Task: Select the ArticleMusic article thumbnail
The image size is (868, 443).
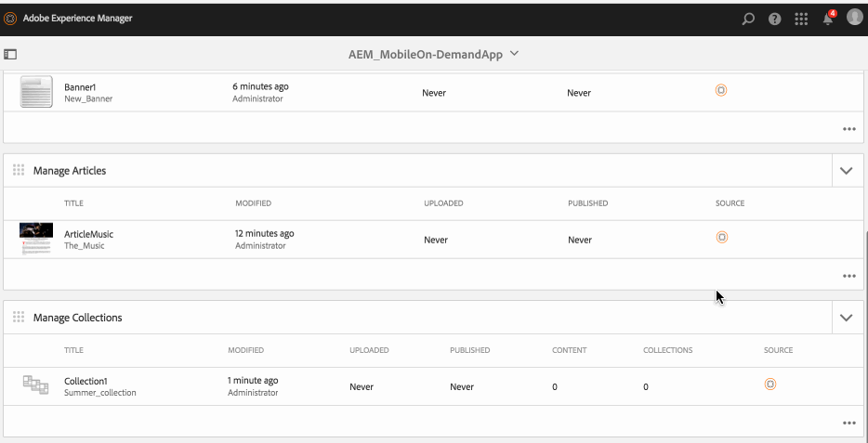Action: tap(36, 239)
